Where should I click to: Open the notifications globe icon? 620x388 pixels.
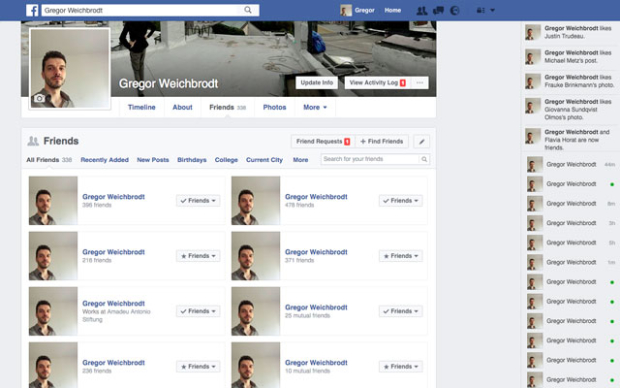click(455, 11)
